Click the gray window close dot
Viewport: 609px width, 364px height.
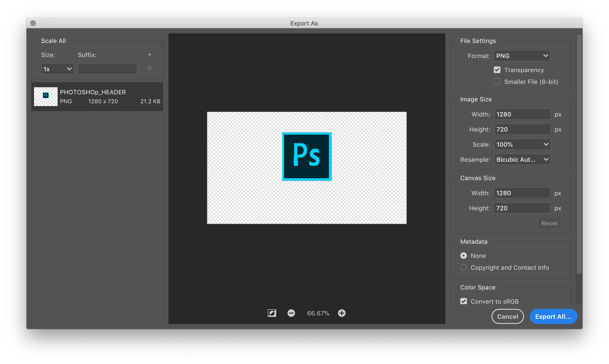[33, 23]
